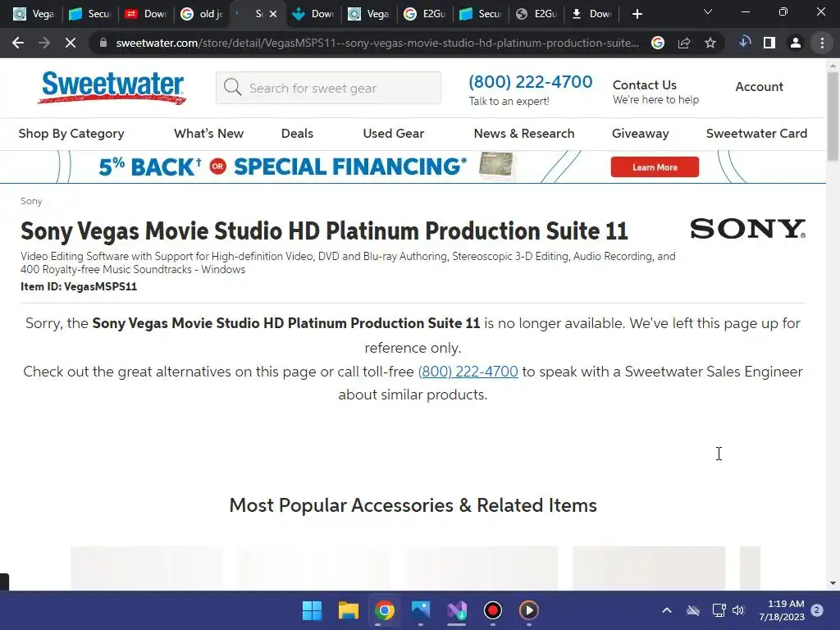Screen dimensions: 840x630
Task: Click the Learn More banner button
Action: coord(655,167)
